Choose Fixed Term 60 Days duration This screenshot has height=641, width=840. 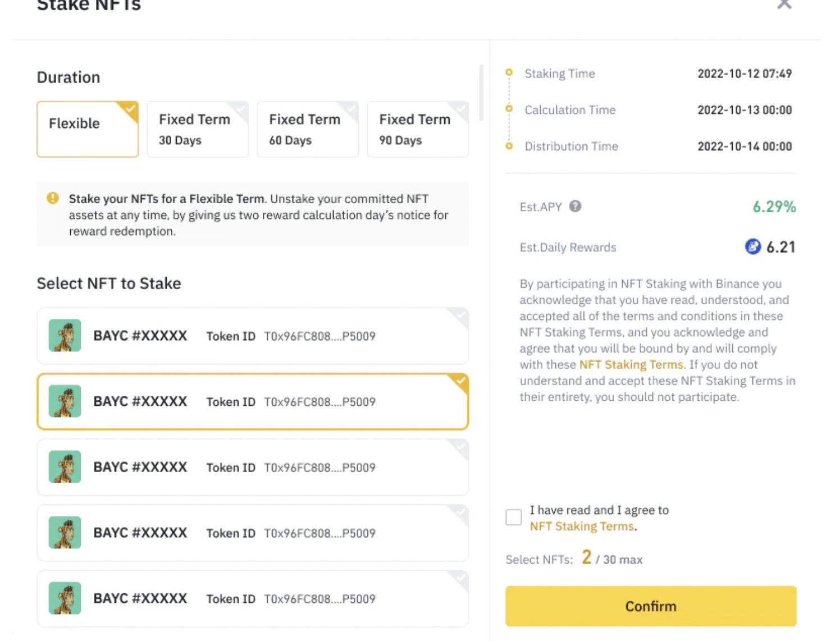point(308,129)
